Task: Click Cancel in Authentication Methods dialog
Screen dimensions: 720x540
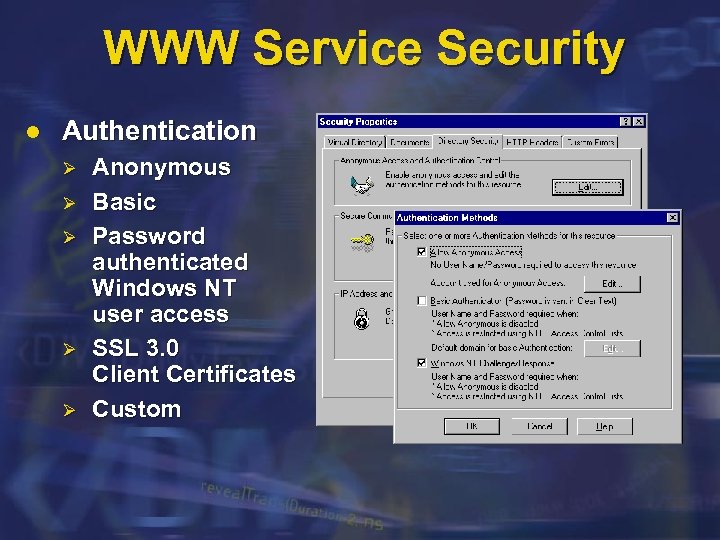Action: (x=540, y=426)
